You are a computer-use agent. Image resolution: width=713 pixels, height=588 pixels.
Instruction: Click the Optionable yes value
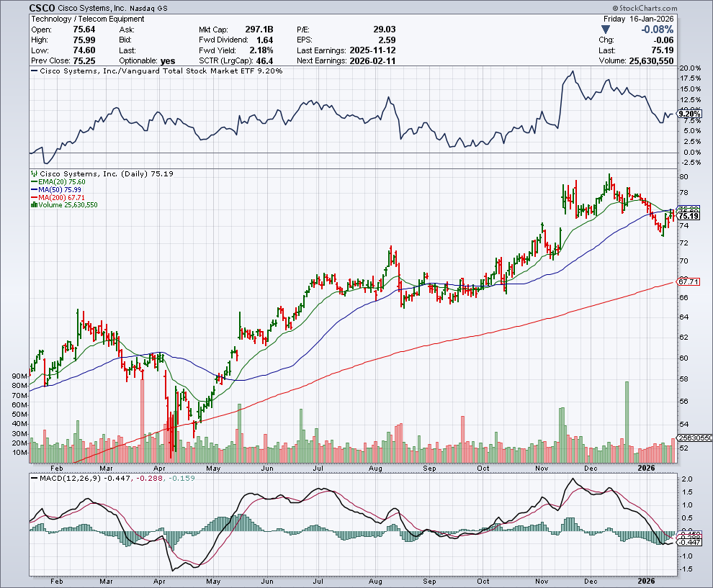(x=168, y=61)
